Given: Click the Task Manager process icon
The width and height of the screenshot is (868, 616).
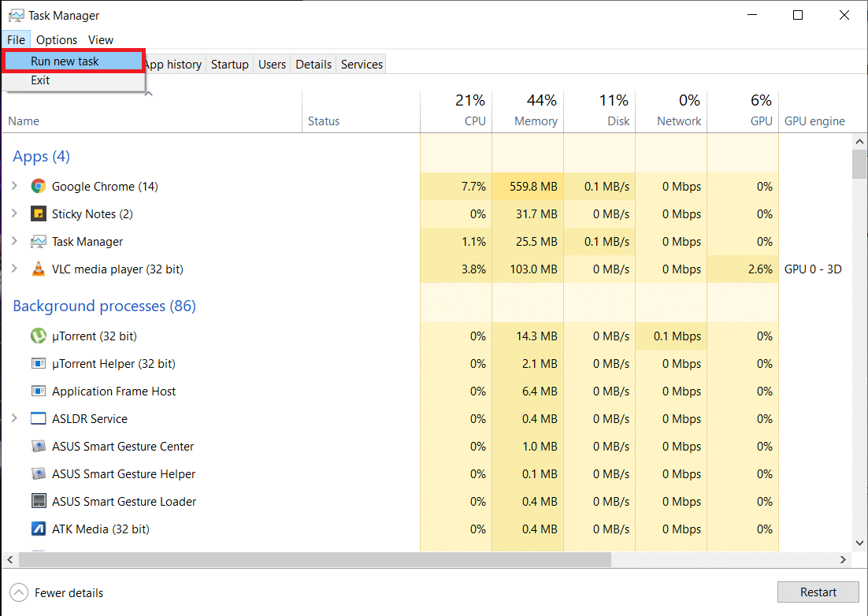Looking at the screenshot, I should [38, 242].
